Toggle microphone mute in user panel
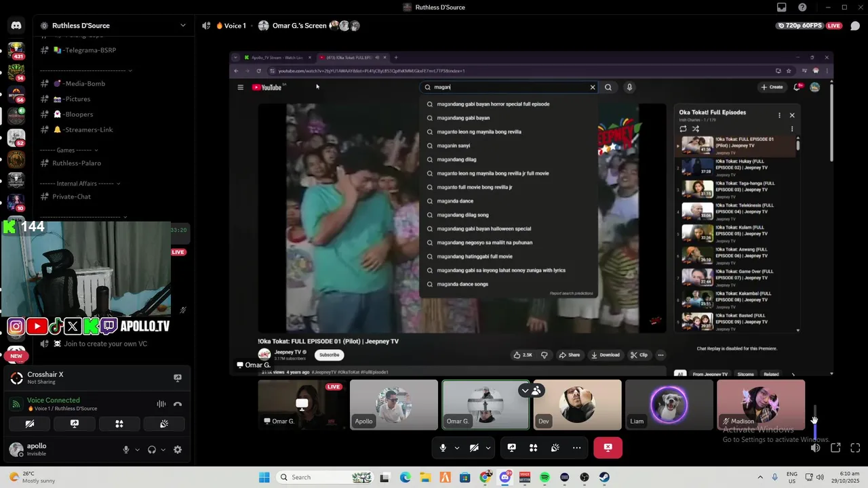The height and width of the screenshot is (488, 868). [x=125, y=449]
